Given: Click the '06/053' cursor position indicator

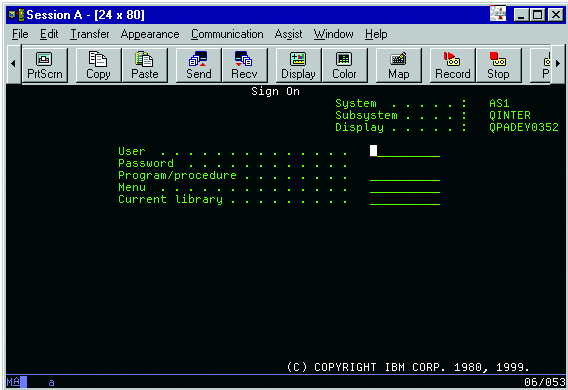Looking at the screenshot, I should tap(544, 382).
